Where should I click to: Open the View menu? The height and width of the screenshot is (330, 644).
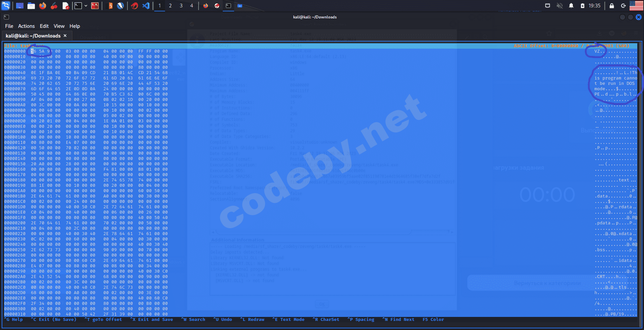pyautogui.click(x=59, y=26)
